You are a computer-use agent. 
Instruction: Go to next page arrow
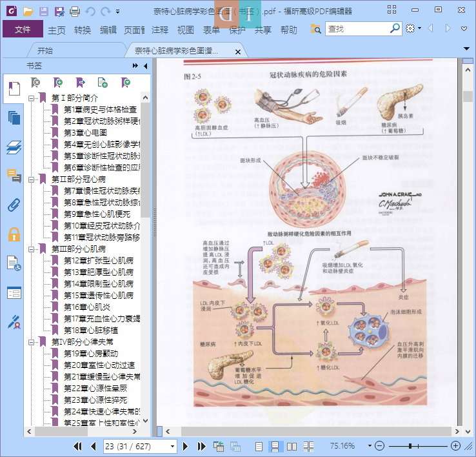[185, 446]
